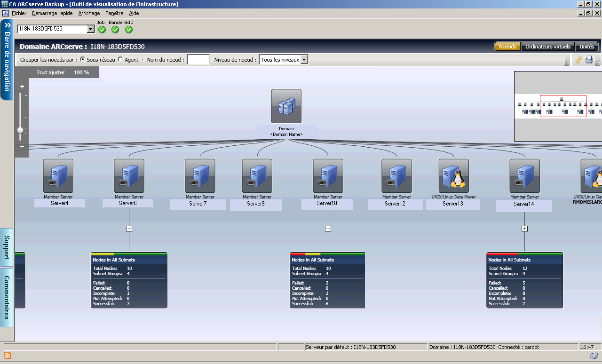602x364 pixels.
Task: Select the Sous-réseau grouping option
Action: [x=83, y=60]
